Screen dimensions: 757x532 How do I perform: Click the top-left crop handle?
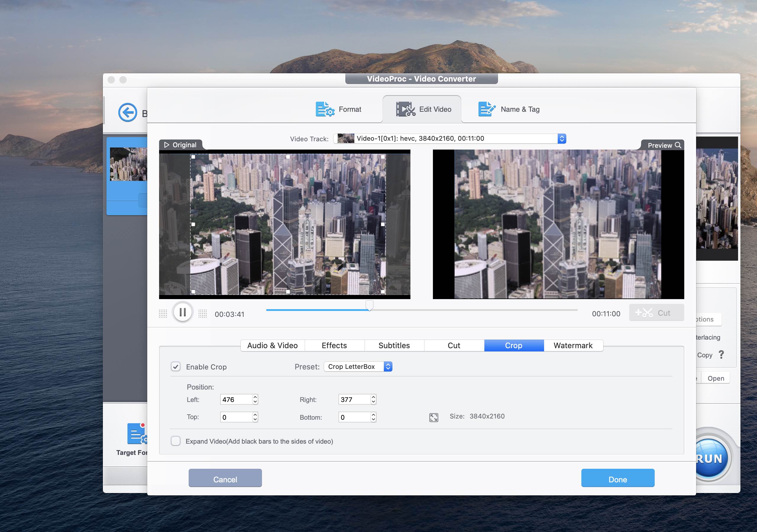coord(193,157)
